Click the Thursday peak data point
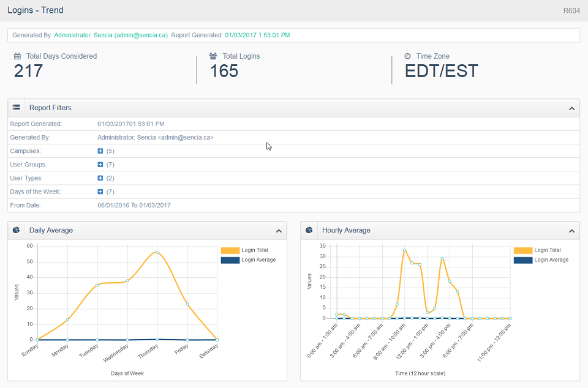Viewport: 588px width, 388px height. pos(157,252)
